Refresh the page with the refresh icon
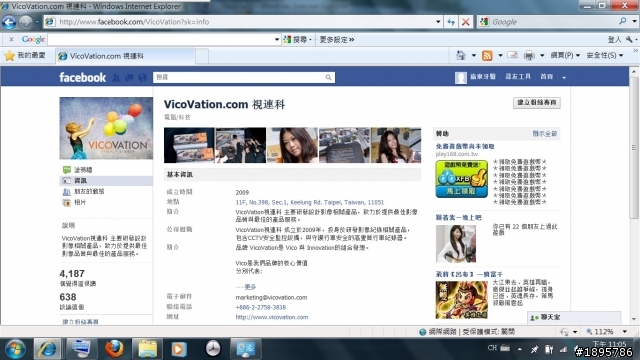 tap(451, 22)
